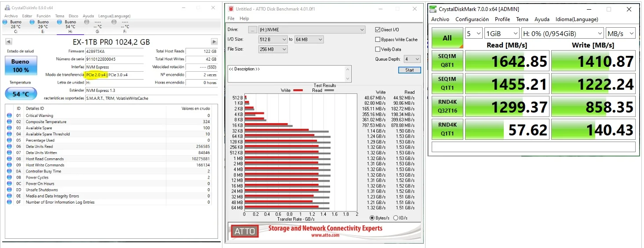644x248 pixels.
Task: Open Queue Depth dropdown
Action: pos(412,59)
